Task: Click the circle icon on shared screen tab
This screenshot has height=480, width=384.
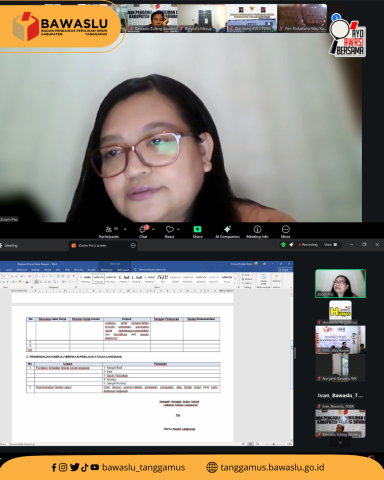Action: pyautogui.click(x=133, y=246)
